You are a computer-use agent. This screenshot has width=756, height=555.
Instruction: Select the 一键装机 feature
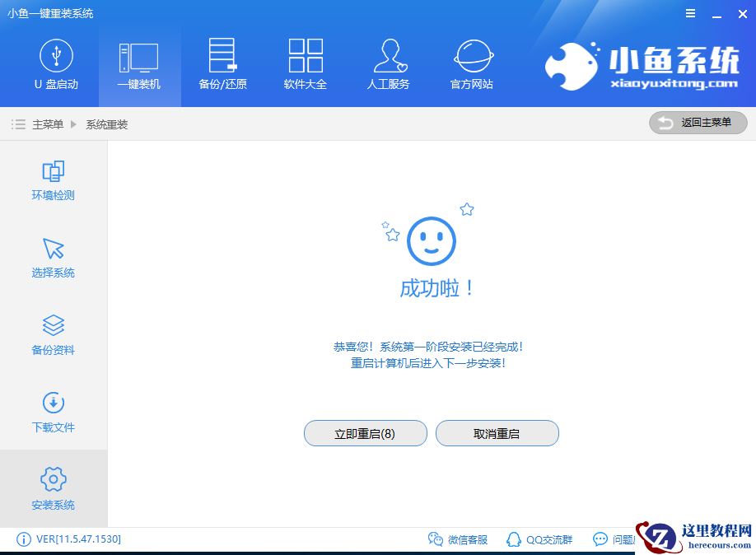point(139,64)
